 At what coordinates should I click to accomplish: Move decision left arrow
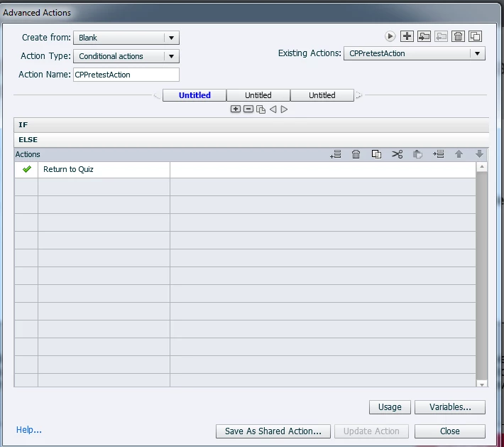[x=273, y=109]
